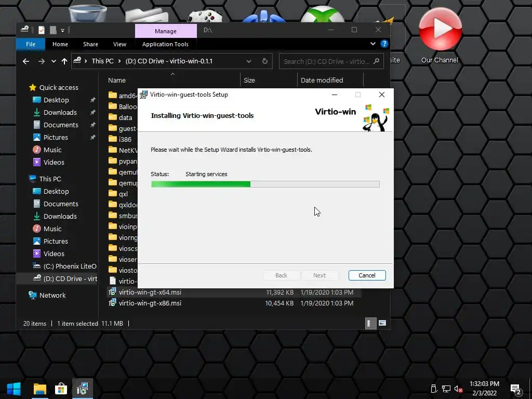Open recent locations dropdown arrow
Viewport: 532px width, 399px height.
pos(54,61)
